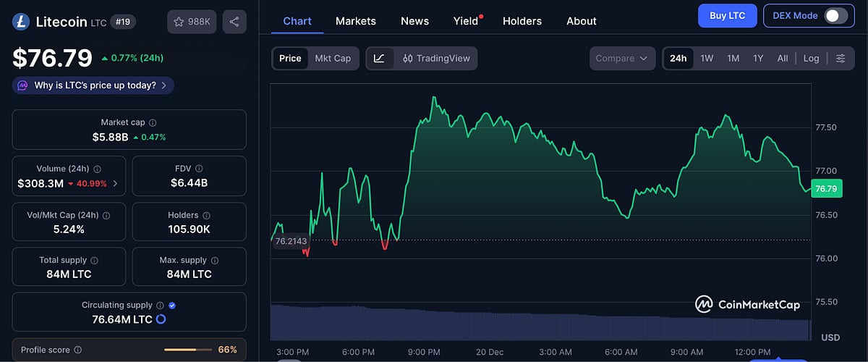The width and height of the screenshot is (868, 362).
Task: Click the Litecoin logo icon
Action: (21, 22)
